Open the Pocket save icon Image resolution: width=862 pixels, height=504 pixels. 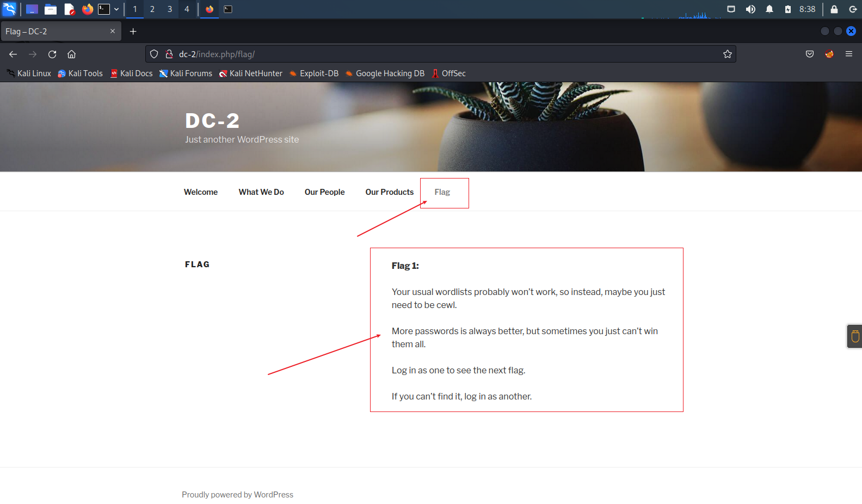(810, 54)
